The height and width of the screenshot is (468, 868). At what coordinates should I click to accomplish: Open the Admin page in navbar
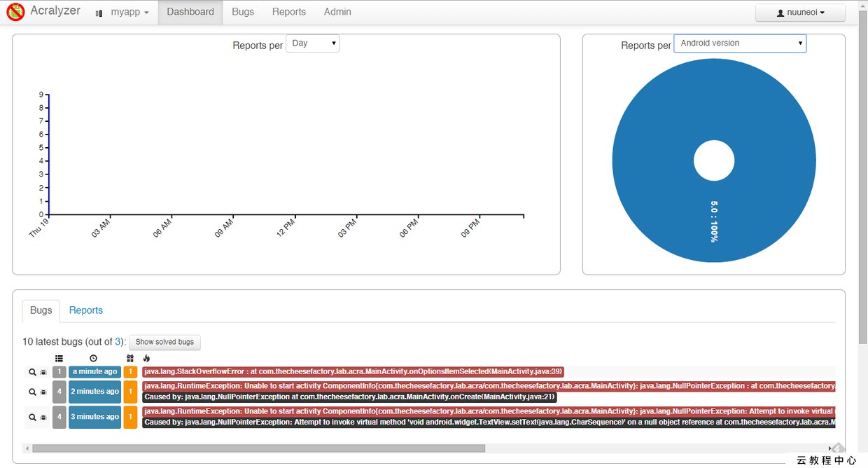tap(338, 12)
